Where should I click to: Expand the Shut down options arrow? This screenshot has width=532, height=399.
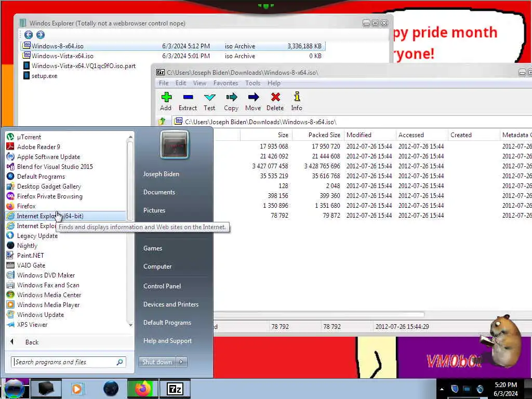181,362
